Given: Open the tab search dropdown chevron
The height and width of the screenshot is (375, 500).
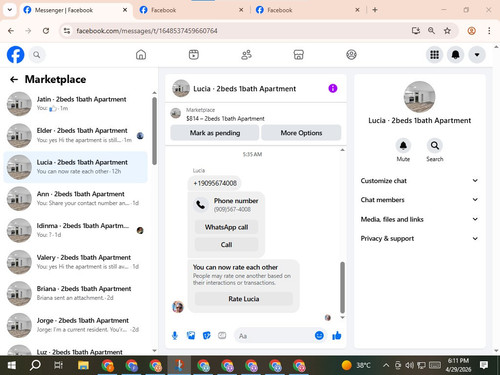Looking at the screenshot, I should (x=10, y=10).
